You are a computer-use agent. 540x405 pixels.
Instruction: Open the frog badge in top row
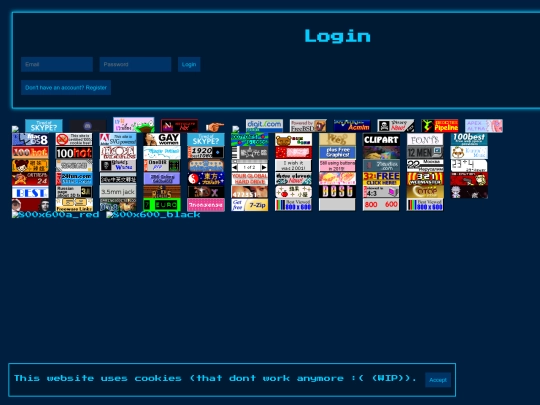tap(134, 125)
